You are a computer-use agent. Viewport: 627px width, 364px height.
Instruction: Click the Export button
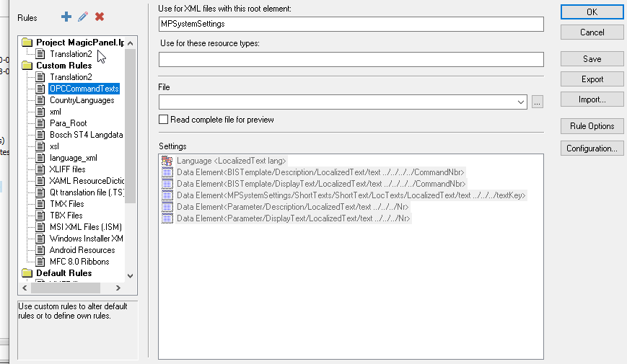click(x=592, y=79)
